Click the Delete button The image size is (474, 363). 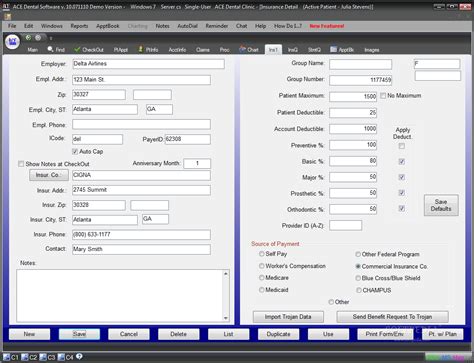tap(179, 334)
